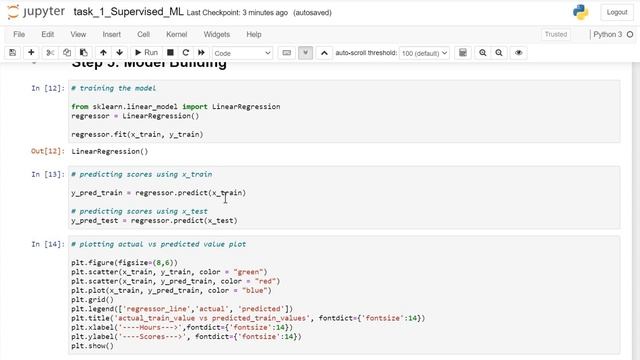The image size is (640, 360).
Task: Run the selected cell
Action: pyautogui.click(x=146, y=53)
